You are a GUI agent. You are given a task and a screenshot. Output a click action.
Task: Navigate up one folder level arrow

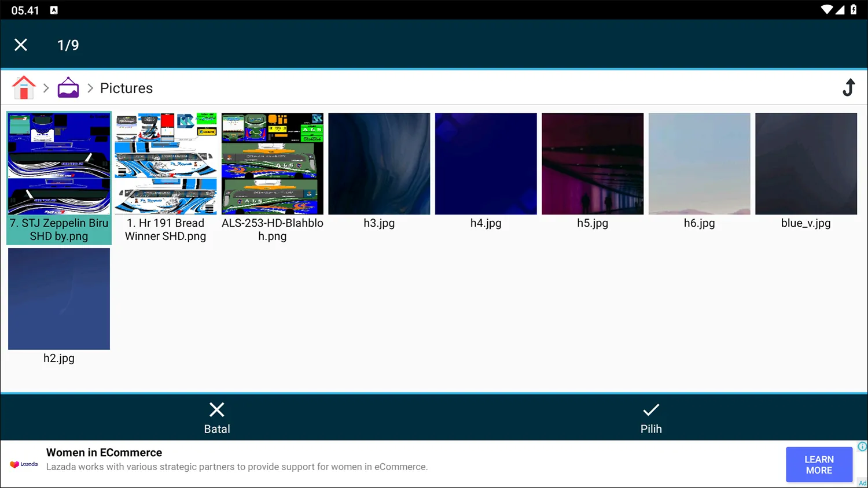[x=848, y=88]
